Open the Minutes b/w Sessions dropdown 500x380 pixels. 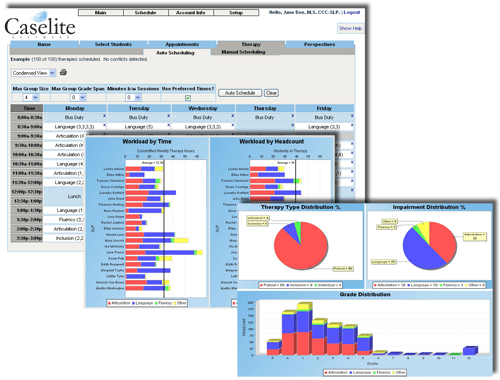tap(133, 97)
